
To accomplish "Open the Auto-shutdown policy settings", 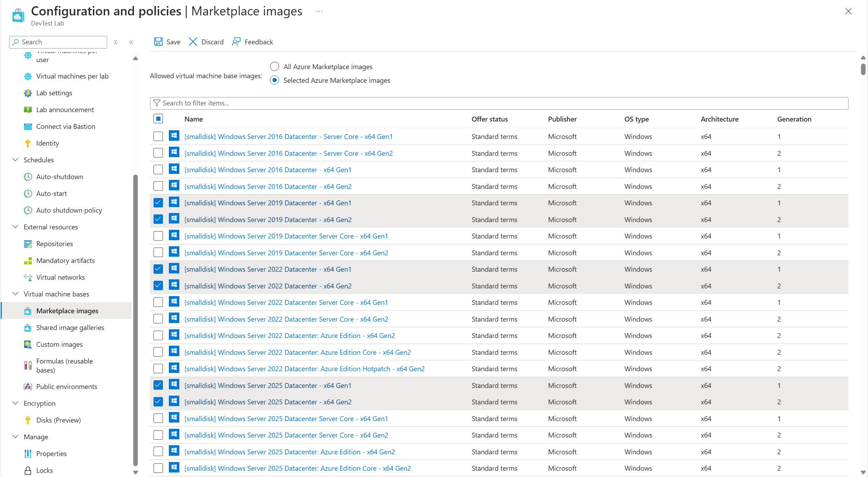I will [x=69, y=210].
